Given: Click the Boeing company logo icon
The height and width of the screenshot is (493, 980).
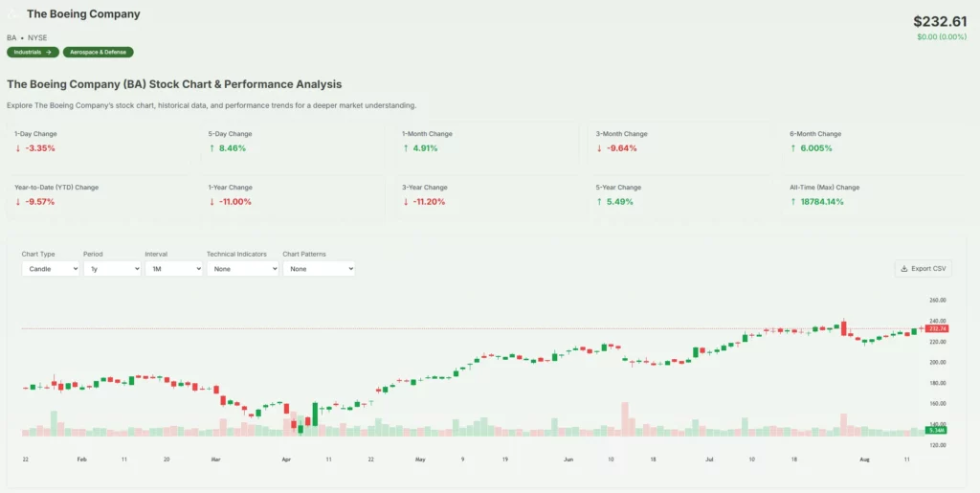Looking at the screenshot, I should [13, 14].
